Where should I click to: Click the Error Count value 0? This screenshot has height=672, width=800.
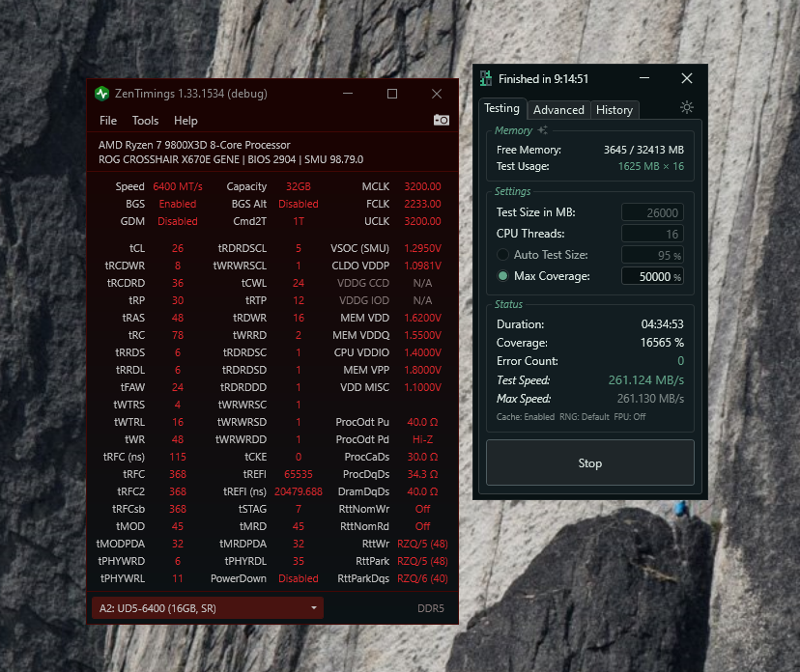pyautogui.click(x=680, y=361)
